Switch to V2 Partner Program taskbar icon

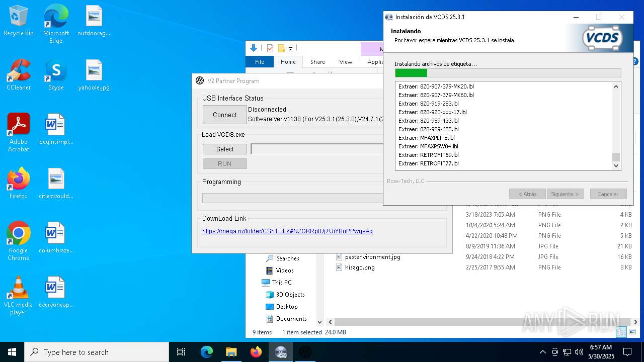pos(305,352)
